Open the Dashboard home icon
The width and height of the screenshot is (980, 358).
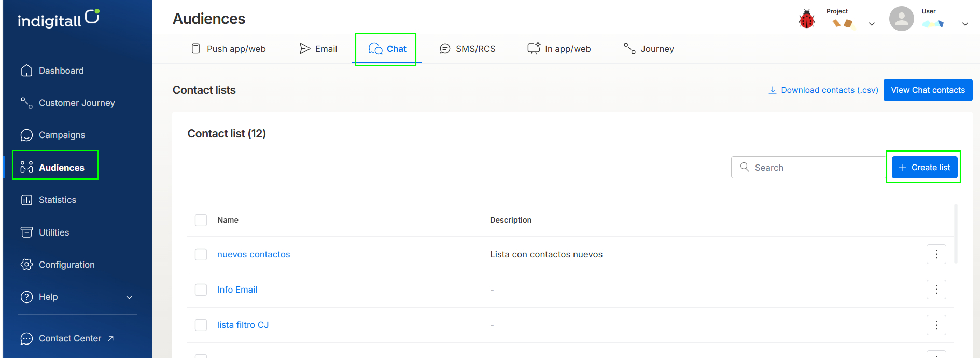[x=26, y=71]
